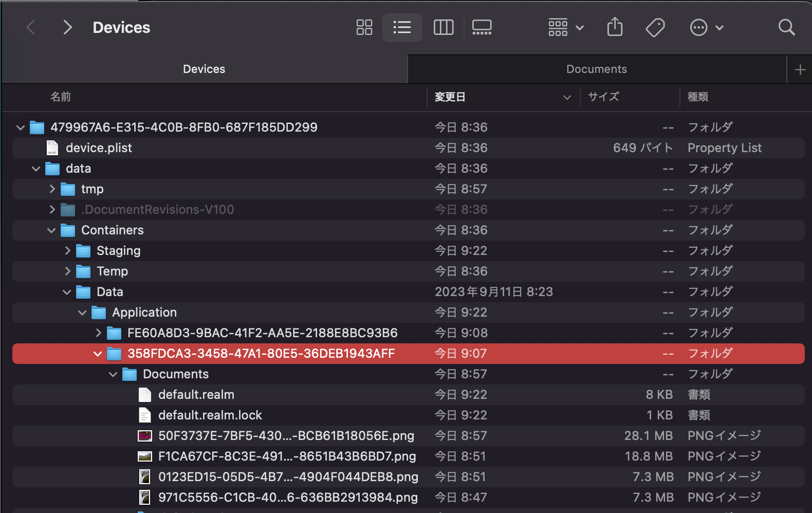Collapse the data folder
This screenshot has height=513, width=812.
point(36,169)
